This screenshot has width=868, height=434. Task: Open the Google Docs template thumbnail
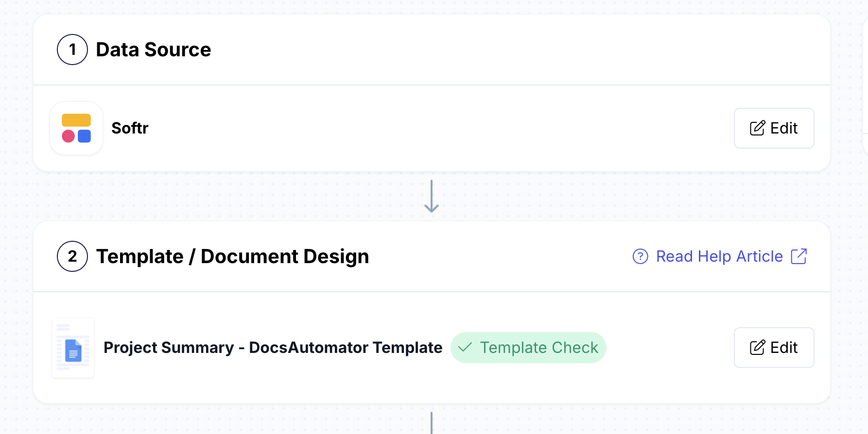tap(73, 348)
